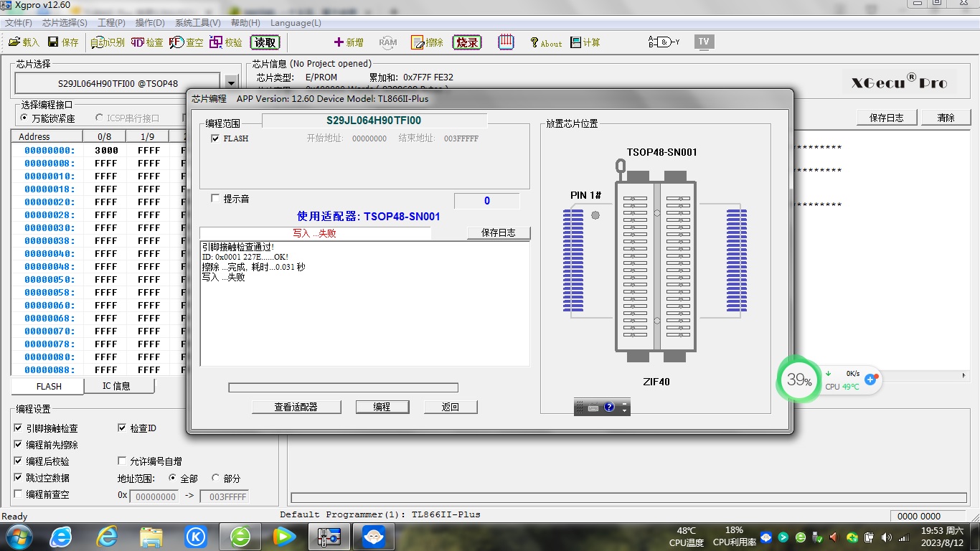Toggle the 提示音 (beep sound) checkbox

215,199
